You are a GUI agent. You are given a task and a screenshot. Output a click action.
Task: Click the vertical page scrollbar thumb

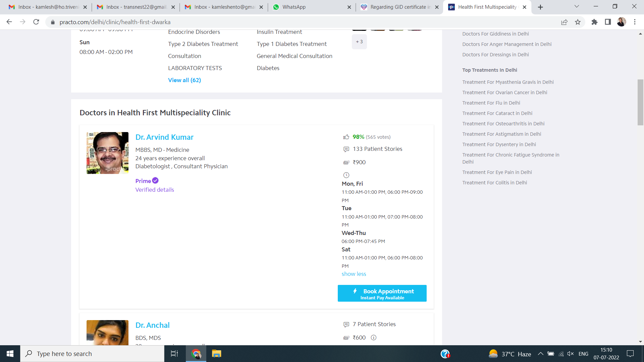tap(640, 102)
